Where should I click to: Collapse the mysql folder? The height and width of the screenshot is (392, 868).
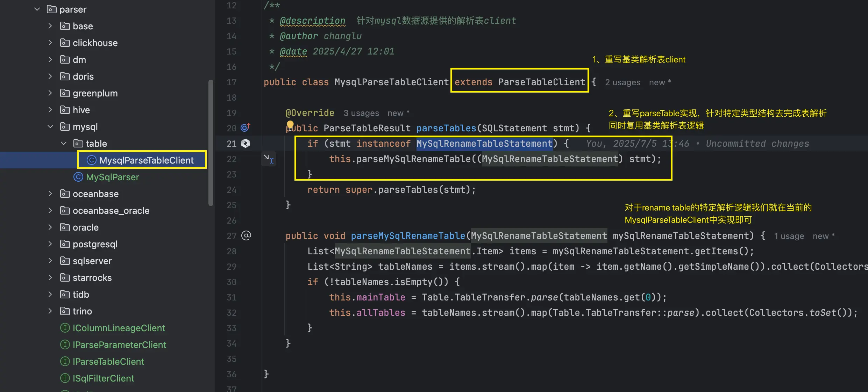click(x=50, y=126)
